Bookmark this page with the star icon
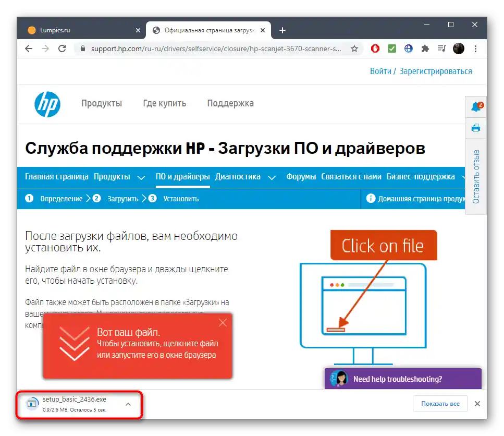 [354, 49]
